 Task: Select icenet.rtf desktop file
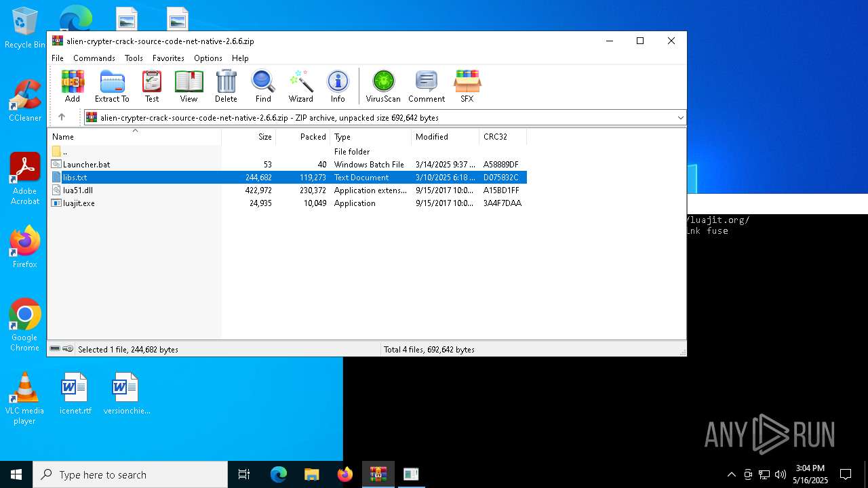click(75, 393)
